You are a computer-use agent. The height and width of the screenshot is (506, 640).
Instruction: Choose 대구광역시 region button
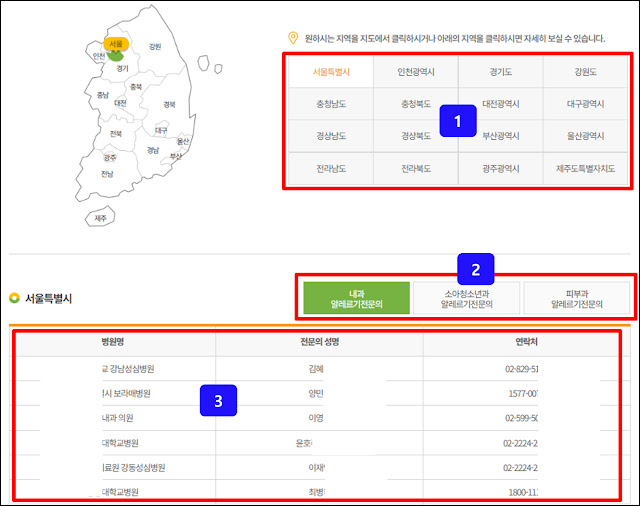coord(585,104)
